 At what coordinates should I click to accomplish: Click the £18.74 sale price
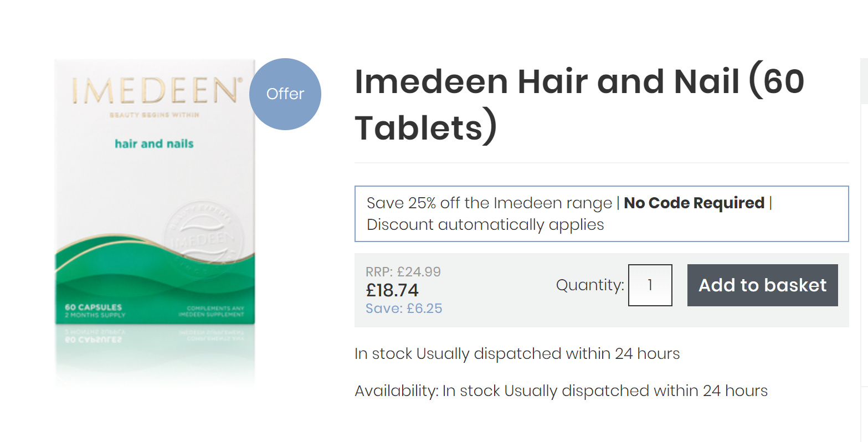point(392,290)
